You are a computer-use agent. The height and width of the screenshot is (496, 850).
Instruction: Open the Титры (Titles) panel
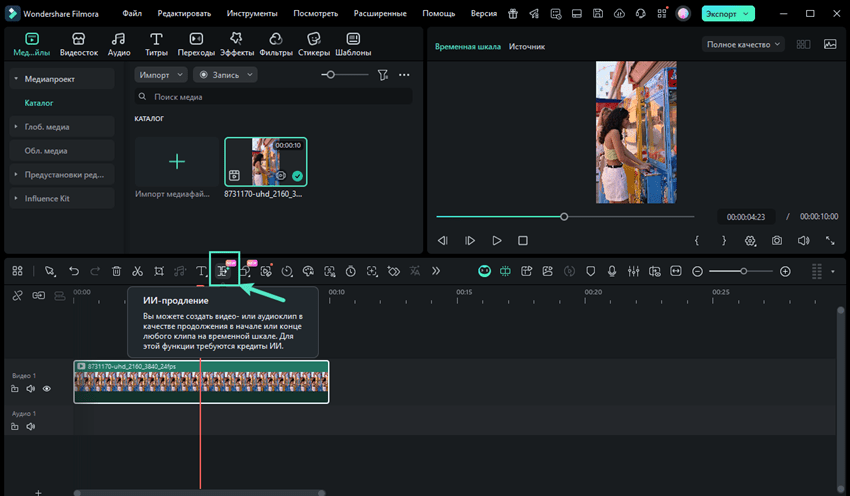click(x=156, y=44)
